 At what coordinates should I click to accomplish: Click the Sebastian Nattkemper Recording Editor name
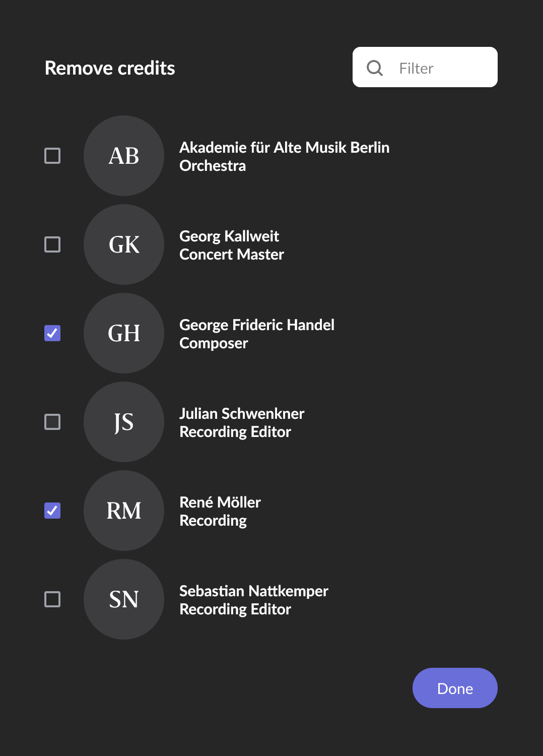pyautogui.click(x=253, y=600)
